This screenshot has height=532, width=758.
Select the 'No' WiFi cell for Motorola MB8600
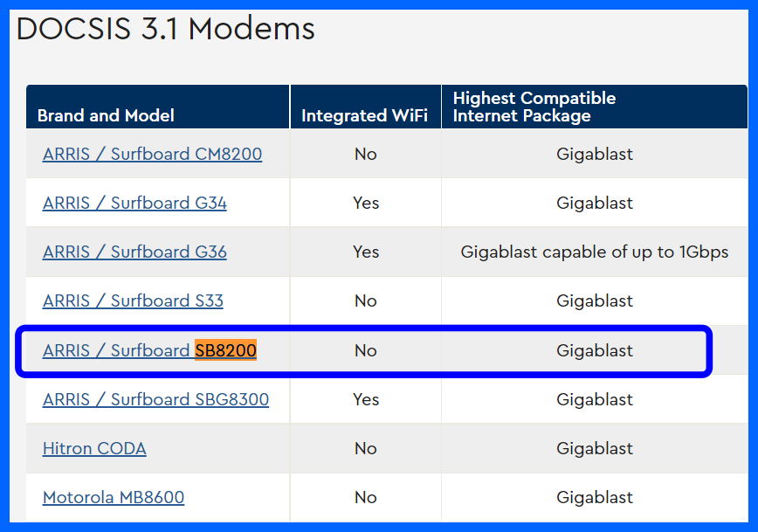365,498
